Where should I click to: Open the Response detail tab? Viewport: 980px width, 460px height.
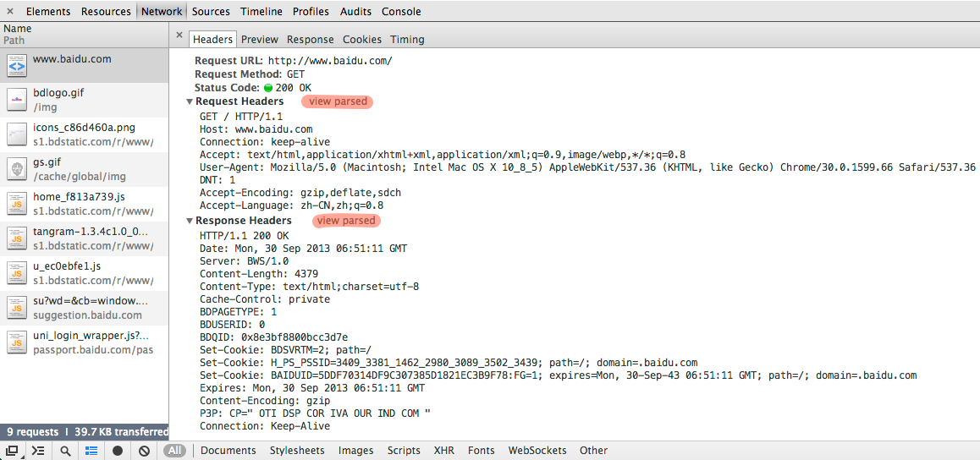[x=311, y=40]
